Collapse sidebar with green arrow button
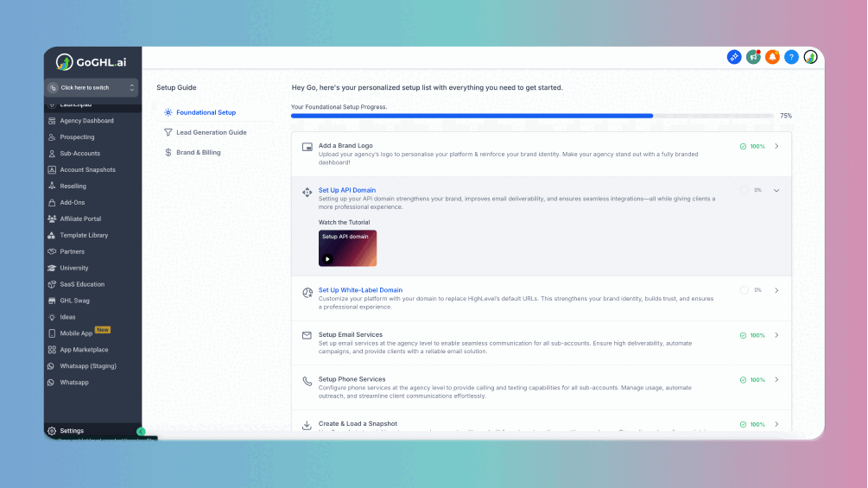 142,431
